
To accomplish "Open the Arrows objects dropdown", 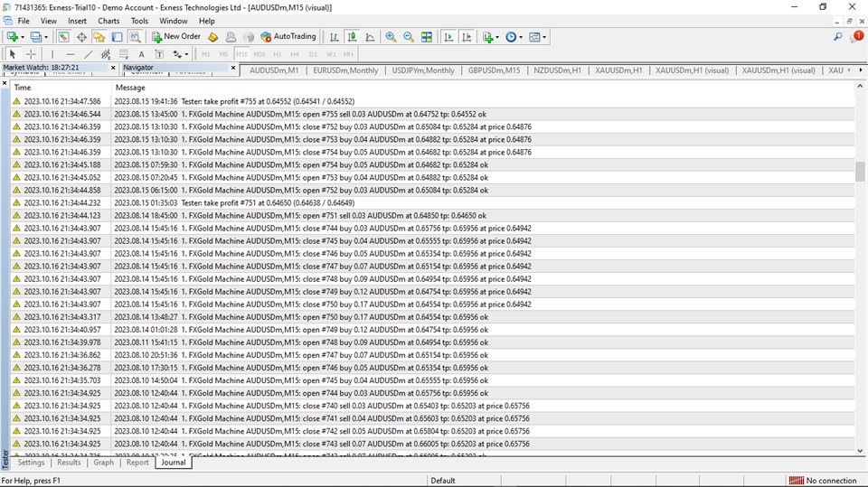I will [180, 54].
